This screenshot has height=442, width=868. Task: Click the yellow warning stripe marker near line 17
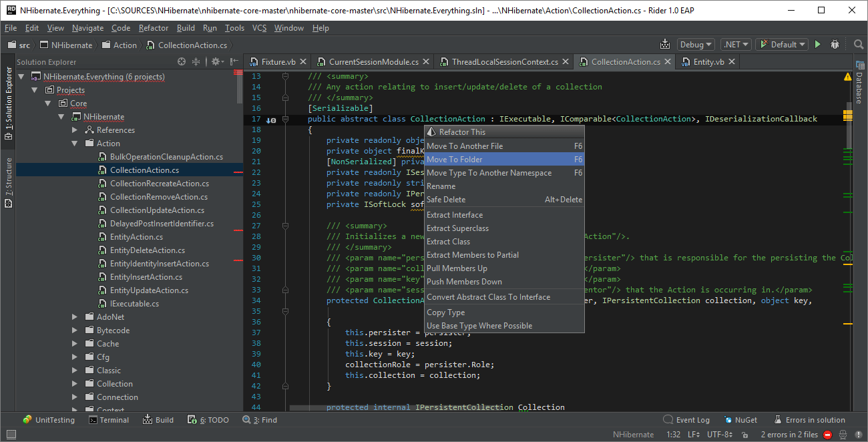coord(848,116)
